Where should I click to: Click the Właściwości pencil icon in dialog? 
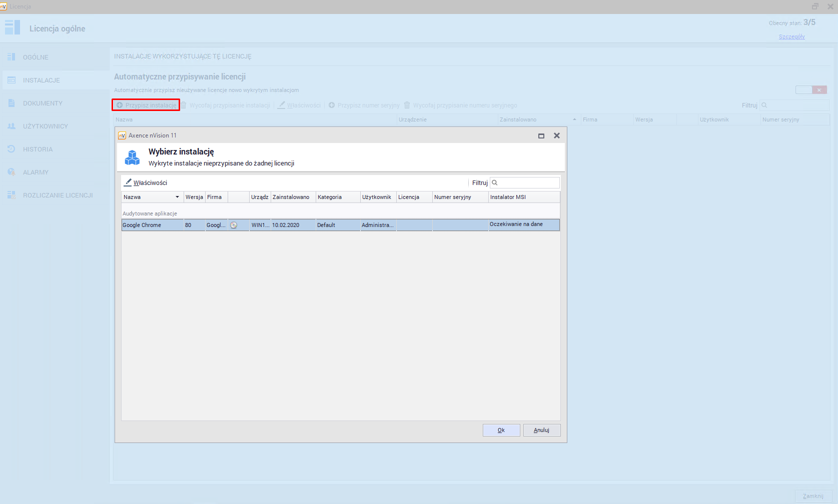(128, 182)
